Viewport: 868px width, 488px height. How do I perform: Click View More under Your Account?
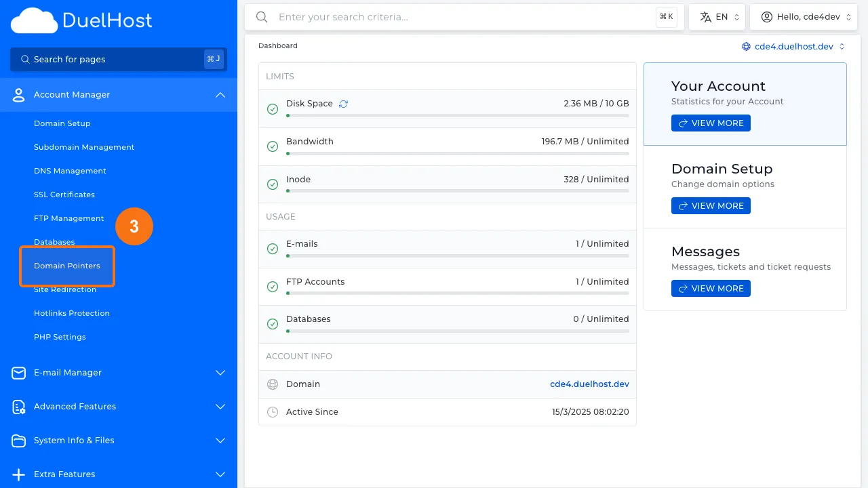(x=711, y=123)
